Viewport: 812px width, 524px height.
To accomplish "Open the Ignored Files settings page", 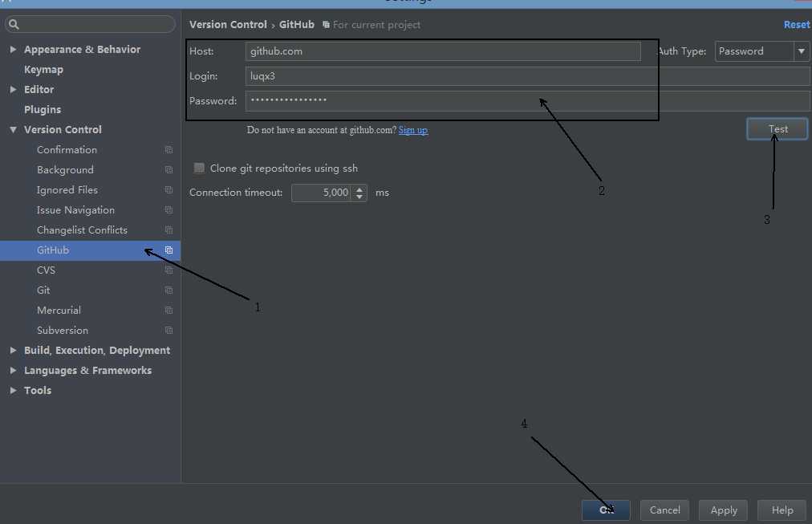I will point(67,190).
